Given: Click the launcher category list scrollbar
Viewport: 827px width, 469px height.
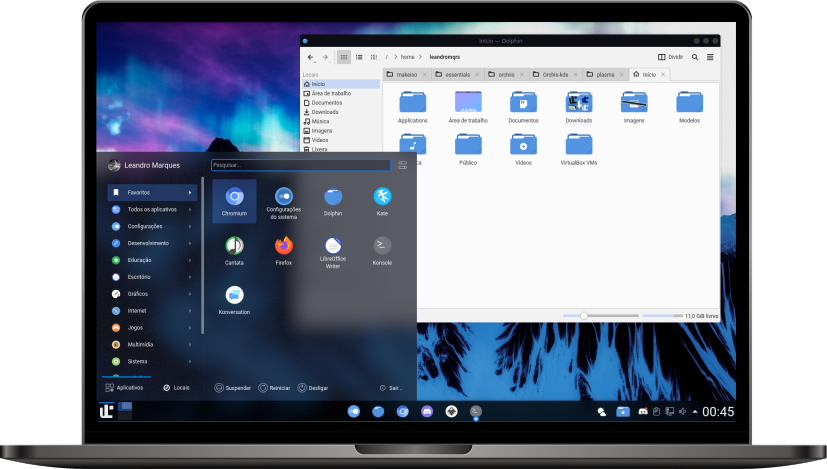Looking at the screenshot, I should coord(203,255).
